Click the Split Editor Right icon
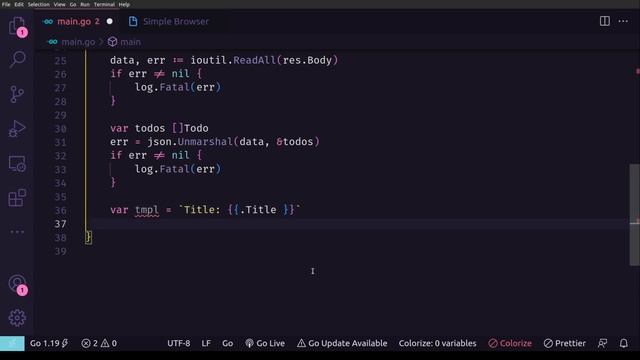Screen dimensions: 640x360 604,21
